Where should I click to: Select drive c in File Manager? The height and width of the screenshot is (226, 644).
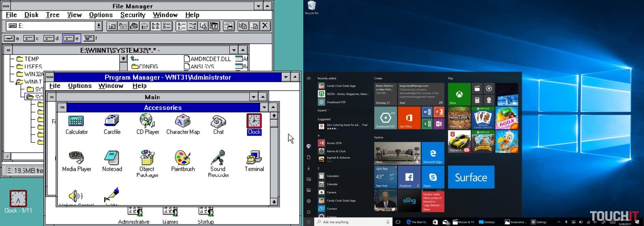pyautogui.click(x=30, y=38)
